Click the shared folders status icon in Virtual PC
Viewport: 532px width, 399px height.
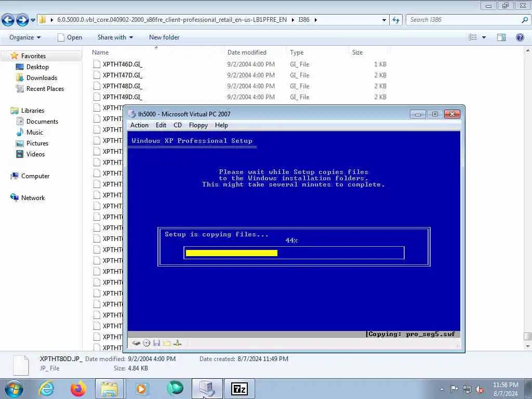point(167,343)
